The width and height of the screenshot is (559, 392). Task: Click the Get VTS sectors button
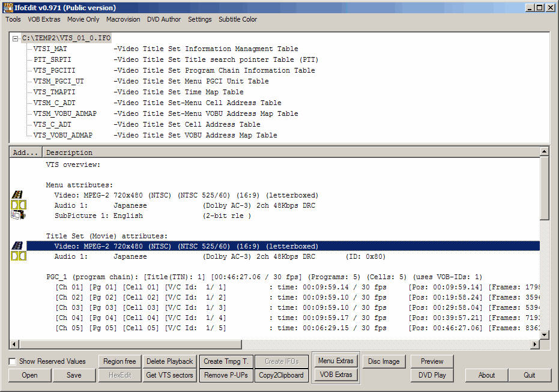click(x=169, y=375)
